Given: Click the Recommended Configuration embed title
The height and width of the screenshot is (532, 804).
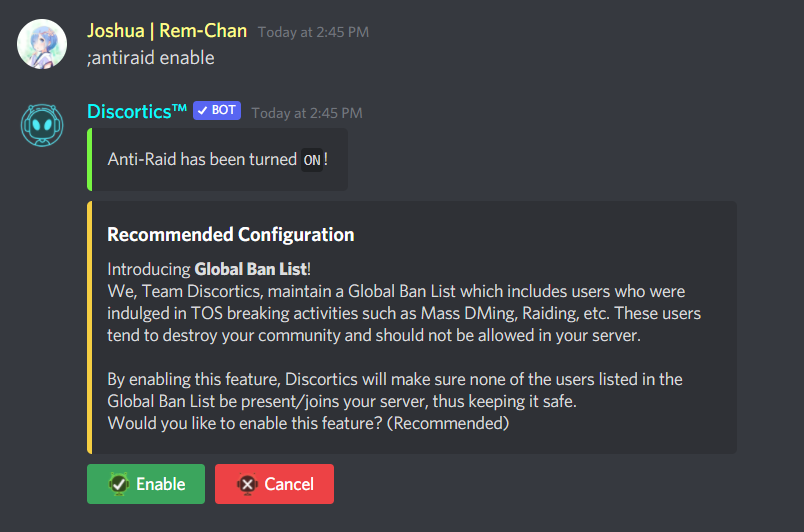Looking at the screenshot, I should [231, 234].
